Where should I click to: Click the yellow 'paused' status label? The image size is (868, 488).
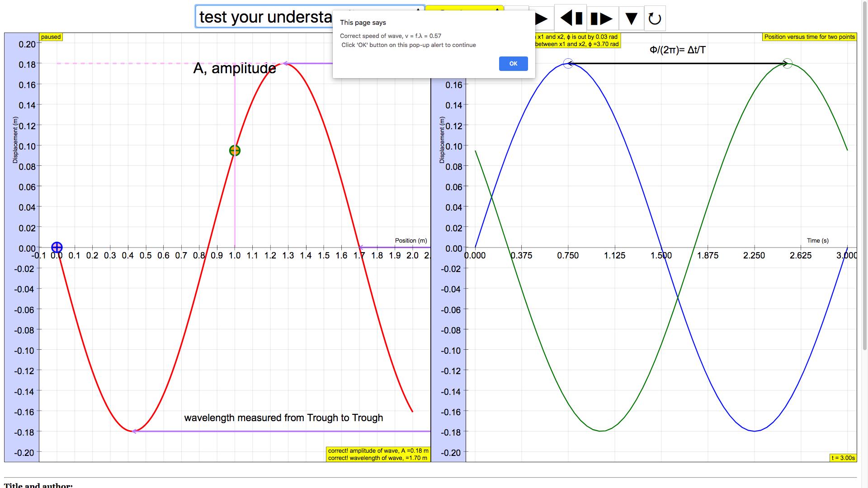[51, 37]
